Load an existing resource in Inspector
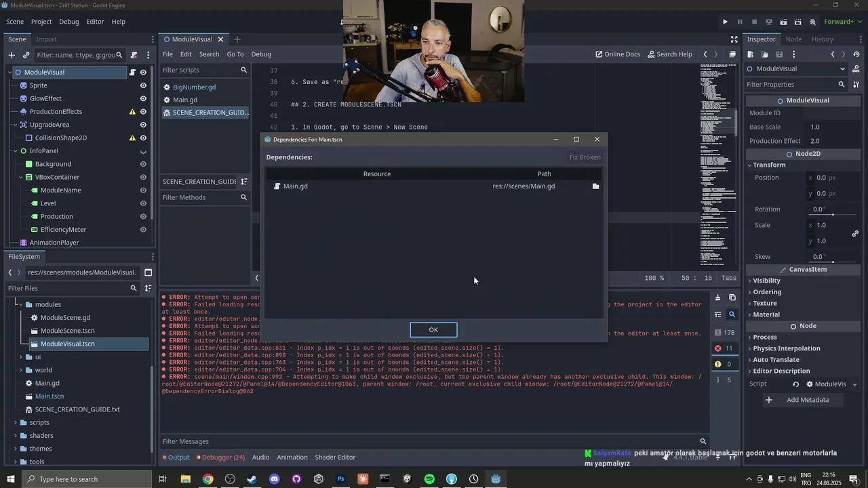The width and height of the screenshot is (868, 488). pos(765,54)
